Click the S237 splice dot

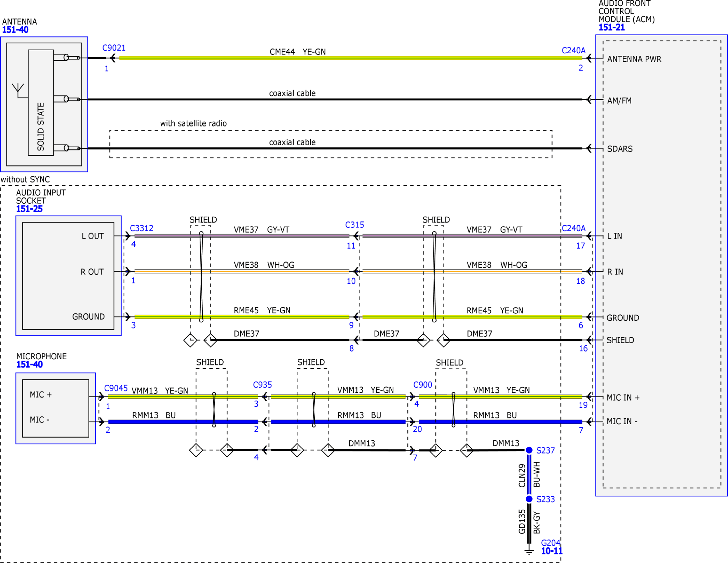[x=529, y=450]
